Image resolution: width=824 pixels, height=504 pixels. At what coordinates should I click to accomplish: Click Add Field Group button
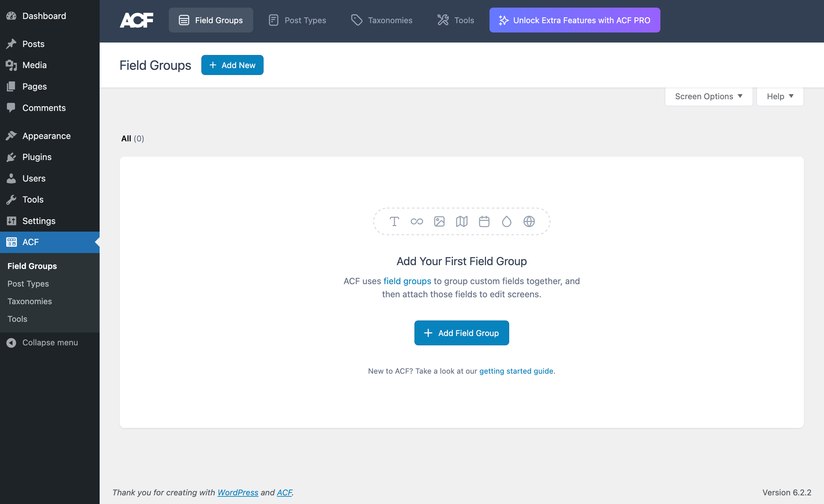click(461, 332)
